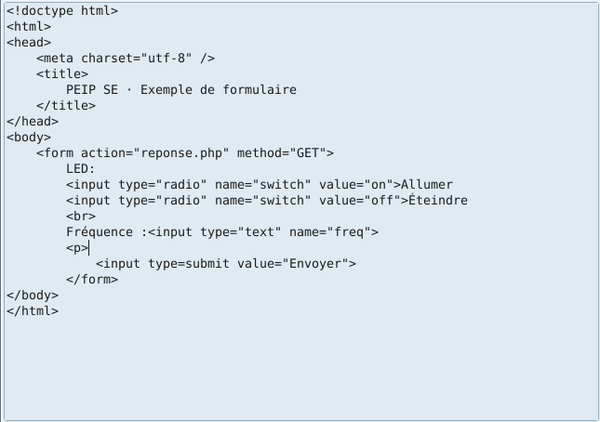This screenshot has height=422, width=600.
Task: Place cursor in the meta charset line
Action: (126, 58)
